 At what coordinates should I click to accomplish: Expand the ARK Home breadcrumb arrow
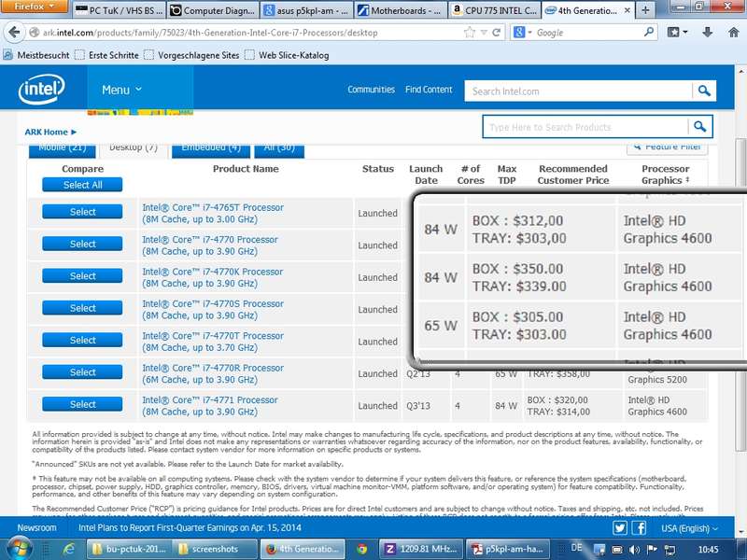[x=74, y=132]
